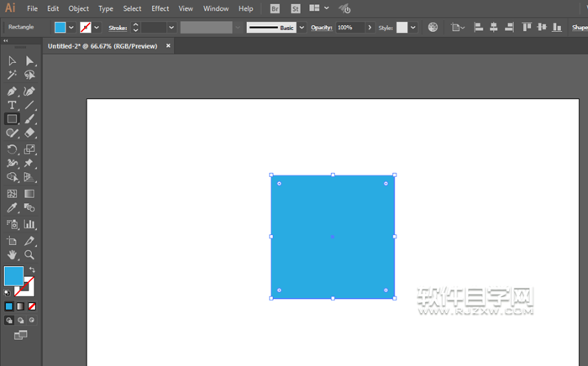Swap fill and stroke colors

point(32,269)
